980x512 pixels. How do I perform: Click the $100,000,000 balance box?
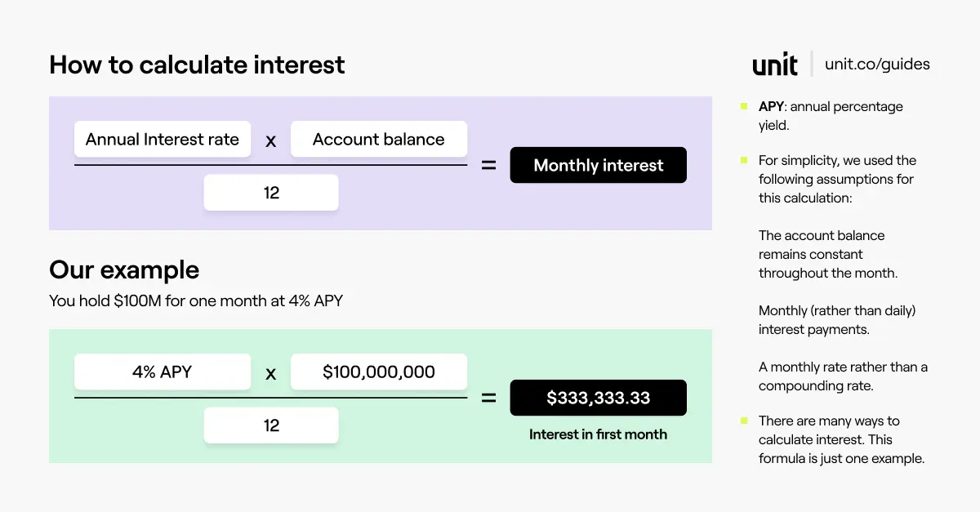[379, 372]
